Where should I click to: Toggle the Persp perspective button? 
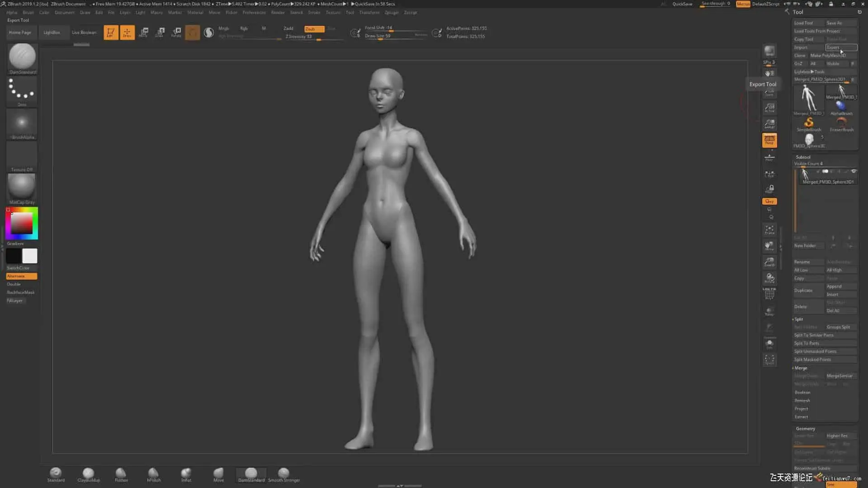(x=769, y=140)
